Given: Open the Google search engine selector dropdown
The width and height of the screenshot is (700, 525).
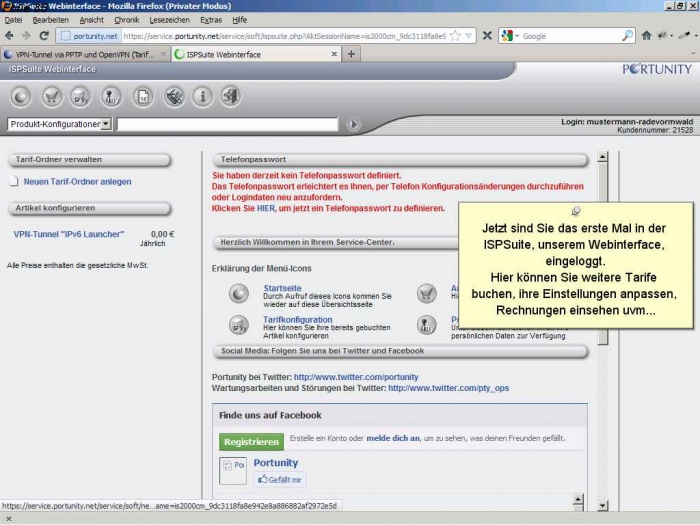Looking at the screenshot, I should pyautogui.click(x=509, y=36).
